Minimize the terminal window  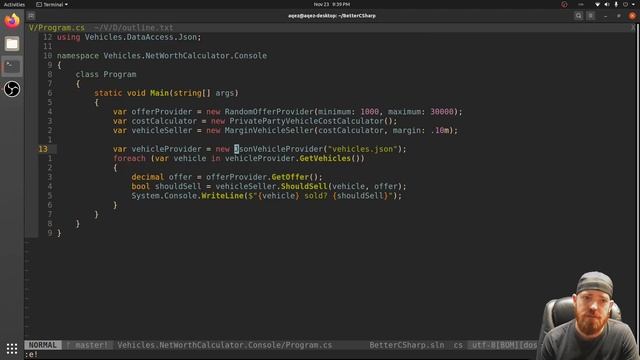(606, 16)
